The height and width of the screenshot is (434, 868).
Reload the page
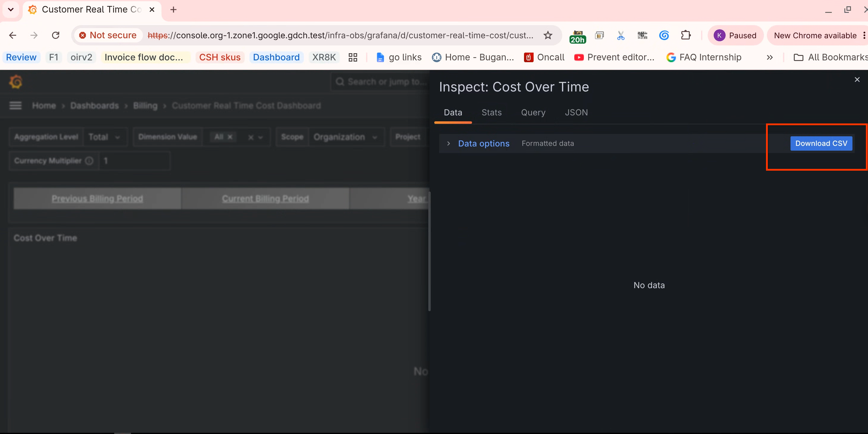pos(56,35)
